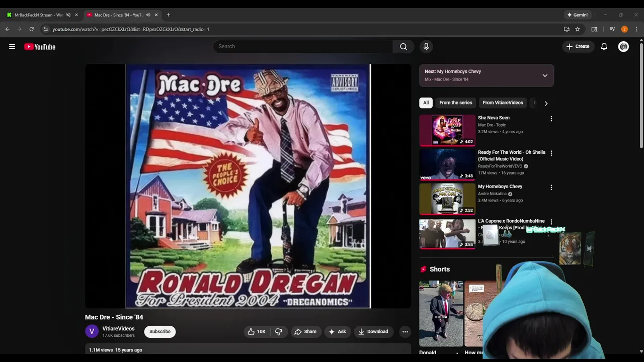Open options menu for My Homeboys Chevy

coord(551,188)
